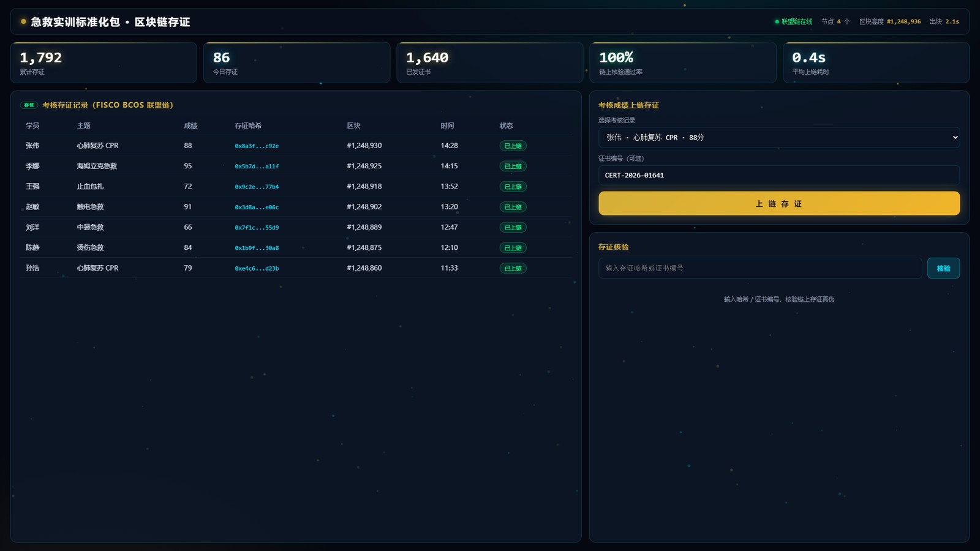Screen dimensions: 980x551
Task: Click the 节点 4 个 header indicator
Action: pyautogui.click(x=835, y=21)
